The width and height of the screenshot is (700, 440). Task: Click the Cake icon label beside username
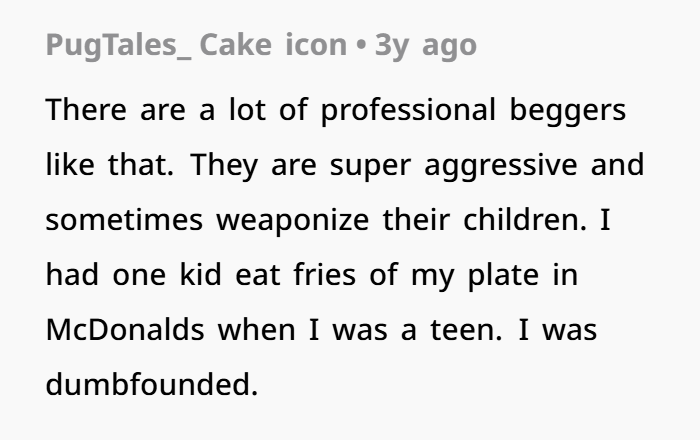(273, 45)
